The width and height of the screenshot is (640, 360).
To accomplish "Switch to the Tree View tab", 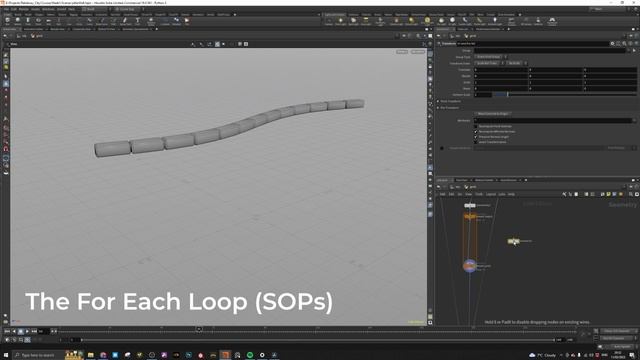I will point(462,180).
